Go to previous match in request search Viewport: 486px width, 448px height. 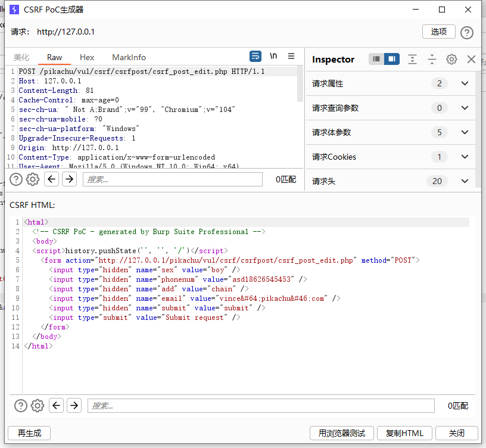[x=51, y=179]
